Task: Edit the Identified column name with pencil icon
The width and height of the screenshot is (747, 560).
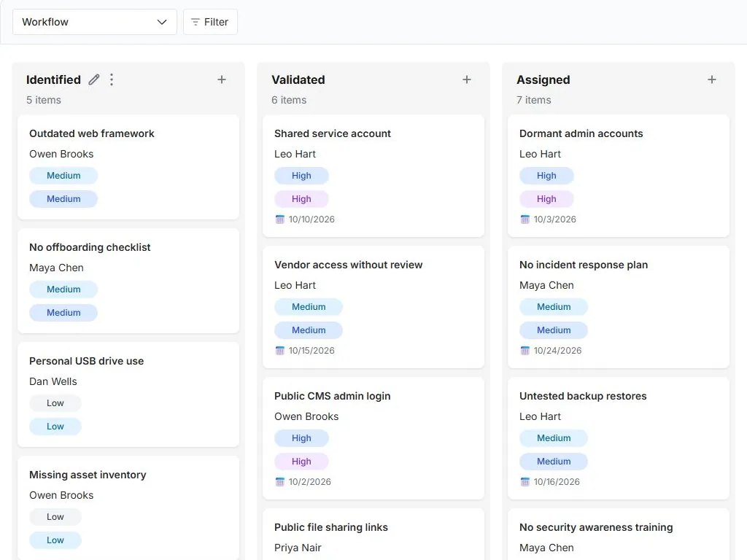Action: point(94,79)
